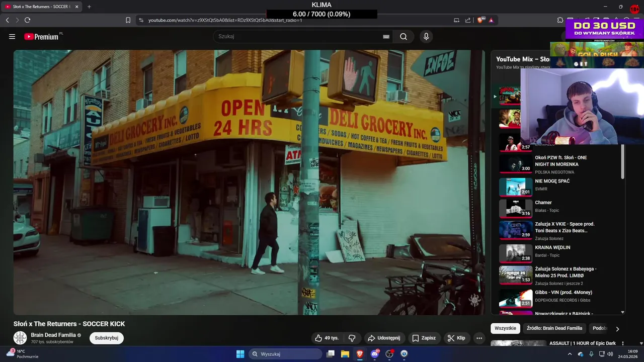Show more chips with right chevron
This screenshot has width=644, height=362.
click(x=617, y=329)
